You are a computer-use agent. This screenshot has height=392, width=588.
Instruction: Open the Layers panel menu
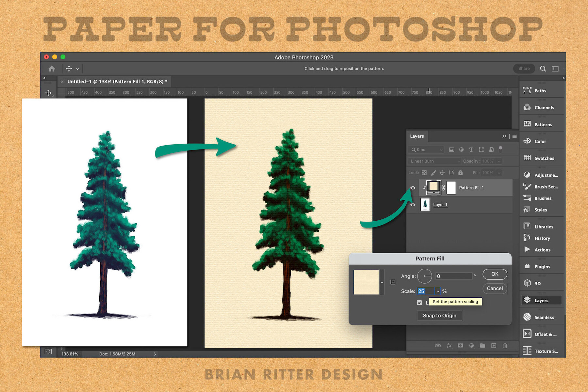coord(514,136)
